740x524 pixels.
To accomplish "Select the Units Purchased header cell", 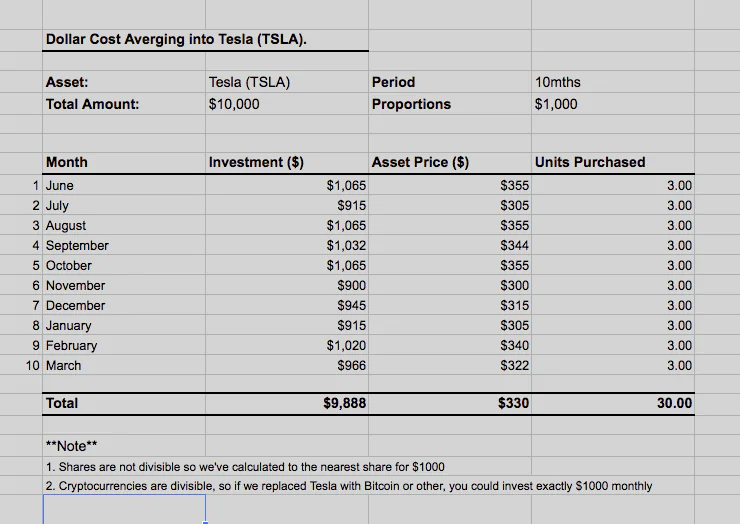I will pyautogui.click(x=613, y=162).
